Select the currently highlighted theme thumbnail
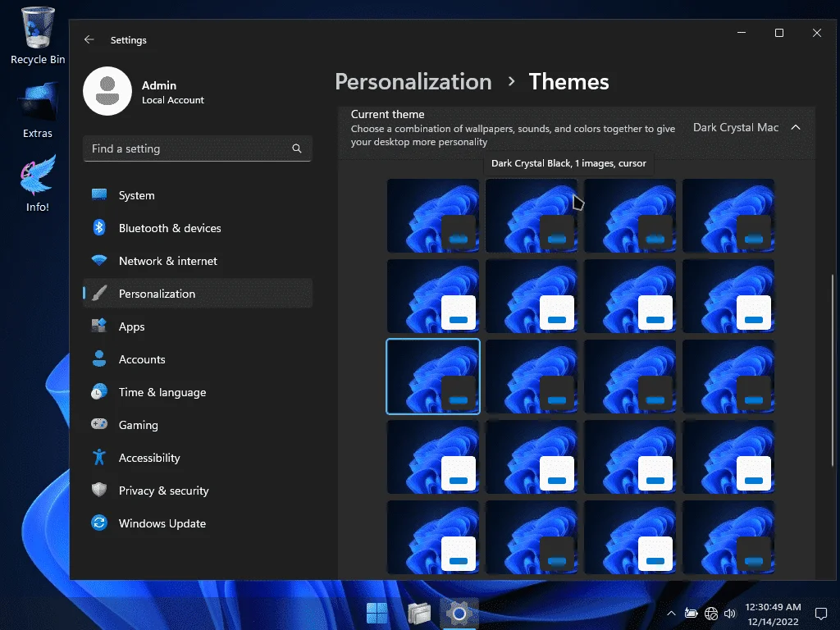Image resolution: width=840 pixels, height=630 pixels. [433, 377]
